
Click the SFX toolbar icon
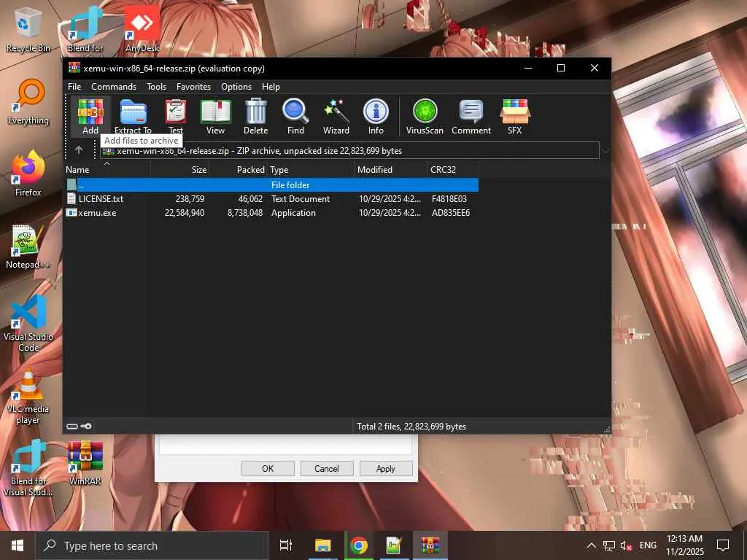click(514, 116)
